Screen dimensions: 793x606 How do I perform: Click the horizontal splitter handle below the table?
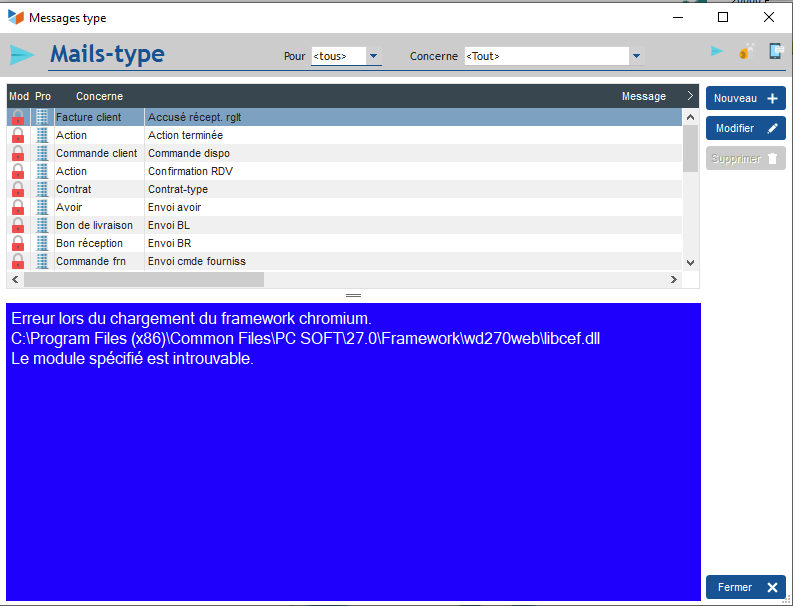[x=353, y=296]
